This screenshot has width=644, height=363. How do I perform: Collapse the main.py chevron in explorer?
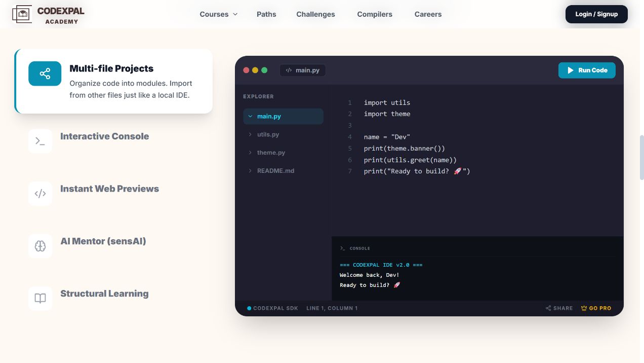pyautogui.click(x=250, y=116)
